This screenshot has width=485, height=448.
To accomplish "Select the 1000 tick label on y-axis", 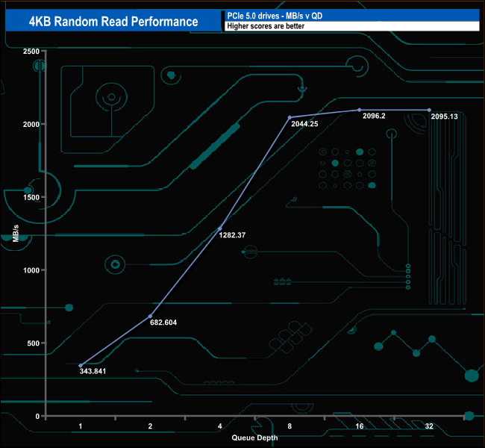I will (31, 270).
